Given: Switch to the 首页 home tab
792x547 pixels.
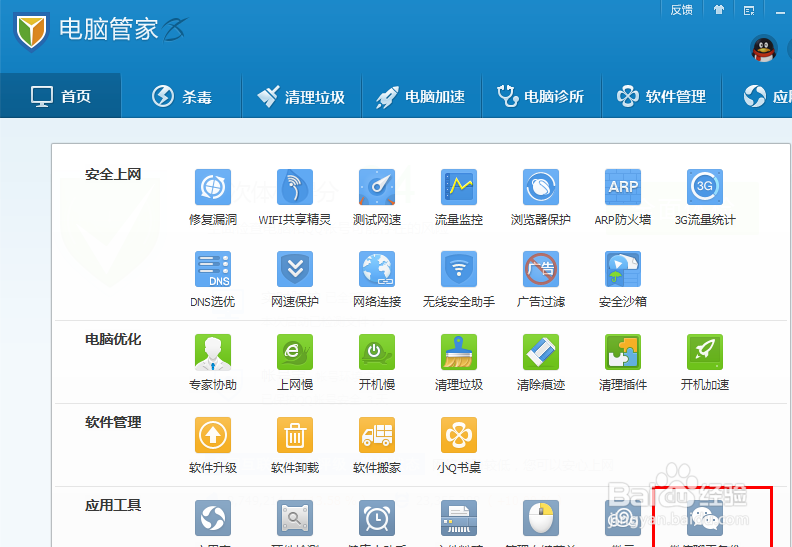Looking at the screenshot, I should point(61,96).
